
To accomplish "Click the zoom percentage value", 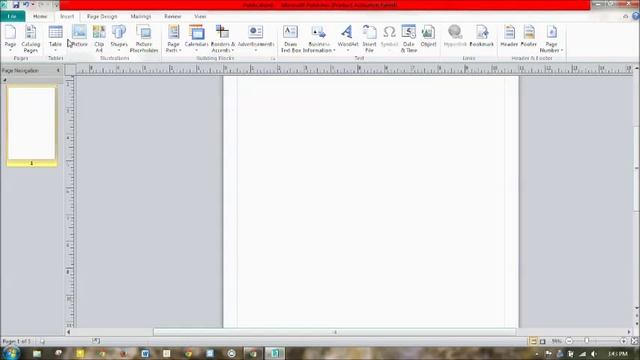I will [x=556, y=341].
